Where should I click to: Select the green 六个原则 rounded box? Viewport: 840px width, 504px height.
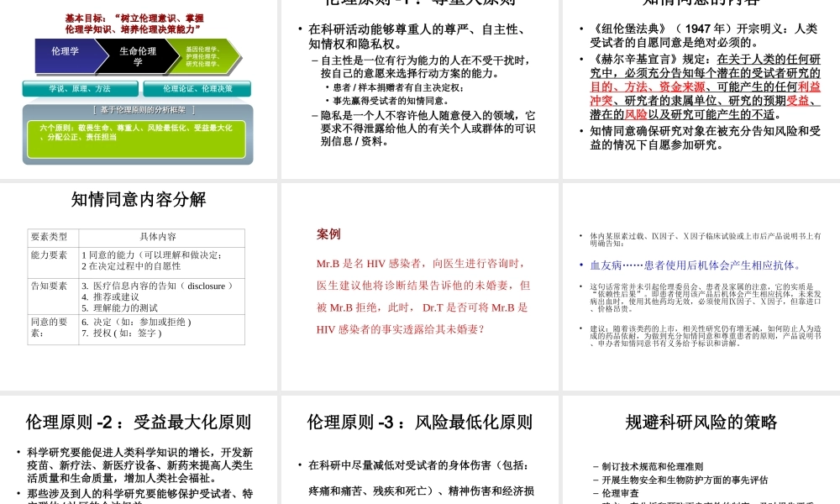pyautogui.click(x=137, y=136)
